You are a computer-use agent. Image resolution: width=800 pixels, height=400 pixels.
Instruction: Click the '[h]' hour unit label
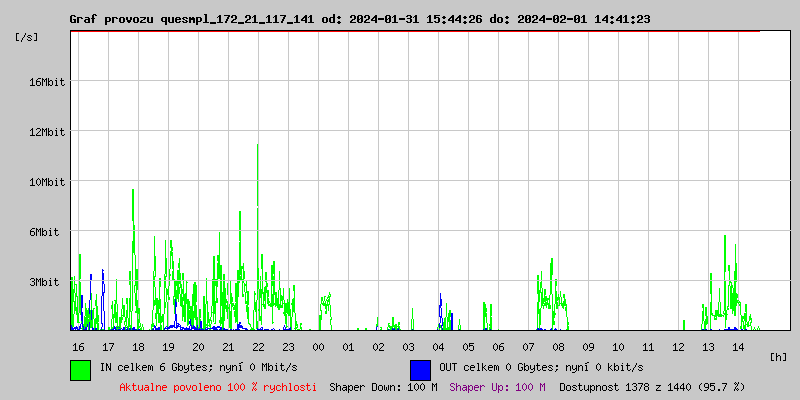[779, 356]
